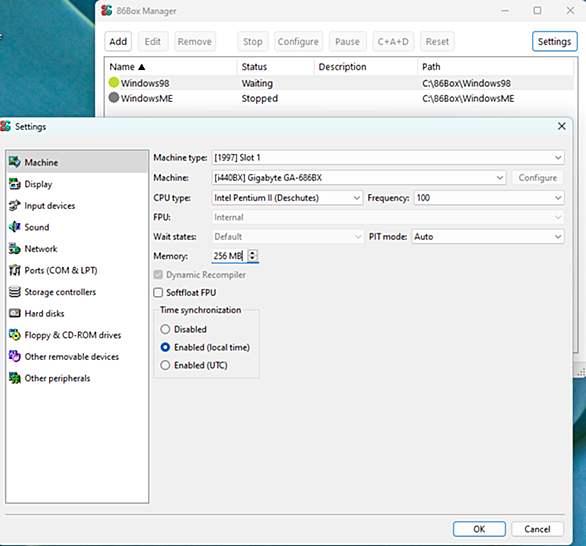This screenshot has width=586, height=546.
Task: Select Disabled time synchronization radio
Action: [x=165, y=329]
